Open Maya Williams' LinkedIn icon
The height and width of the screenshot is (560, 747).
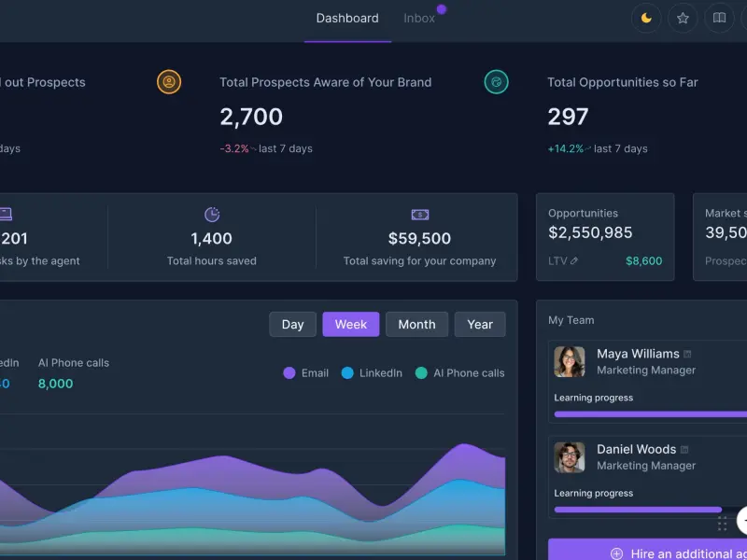(687, 354)
